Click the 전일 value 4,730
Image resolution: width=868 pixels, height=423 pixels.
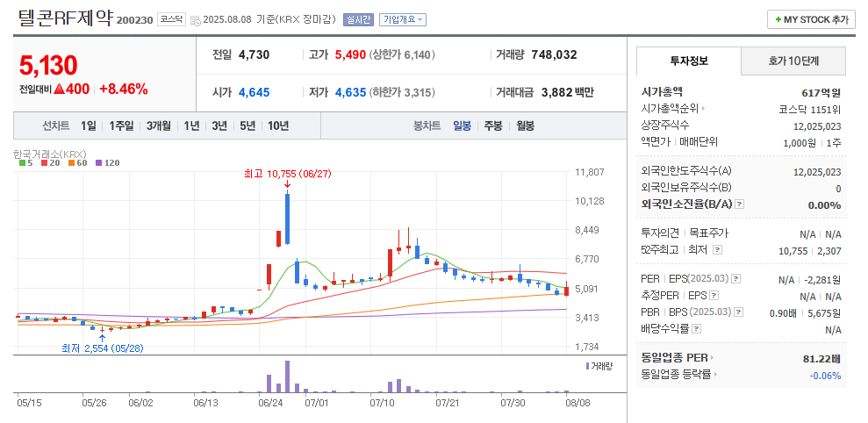tap(255, 54)
